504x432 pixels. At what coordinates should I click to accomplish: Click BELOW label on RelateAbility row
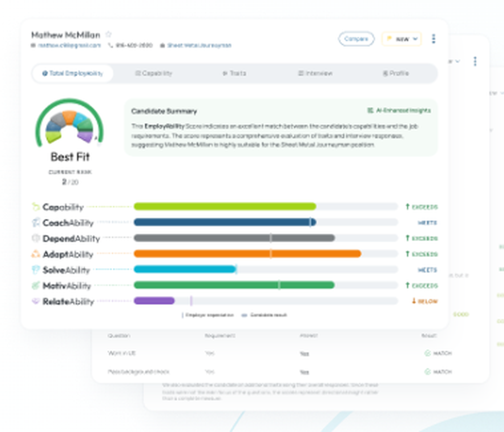pyautogui.click(x=424, y=301)
